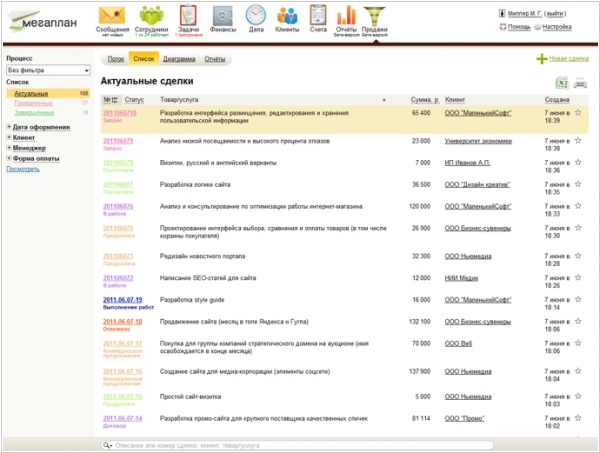Open the Сотрудники module icon
Viewport: 600px width, 453px height.
tap(152, 16)
